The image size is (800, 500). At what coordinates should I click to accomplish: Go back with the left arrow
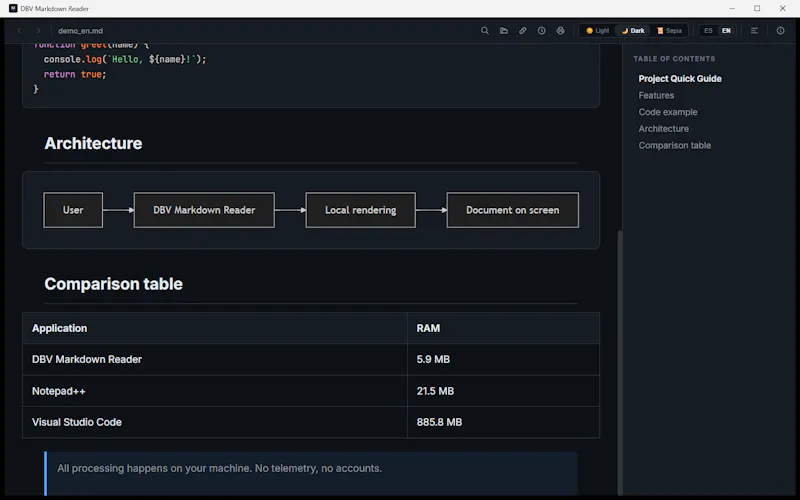coord(19,31)
